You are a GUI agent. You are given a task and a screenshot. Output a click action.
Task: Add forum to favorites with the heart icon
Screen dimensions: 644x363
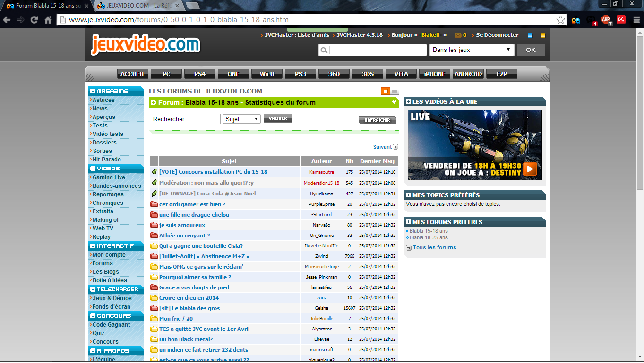(394, 102)
